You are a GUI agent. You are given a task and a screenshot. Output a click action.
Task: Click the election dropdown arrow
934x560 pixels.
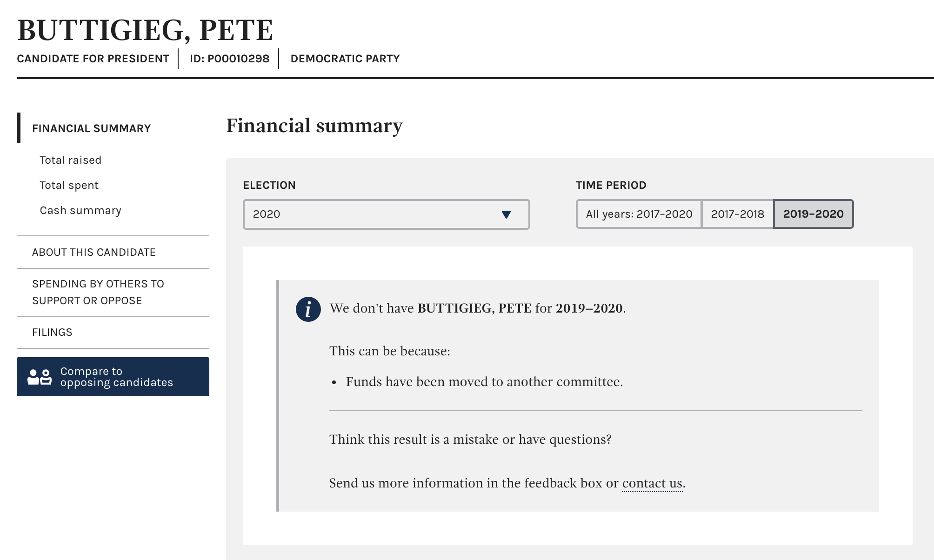pos(507,214)
